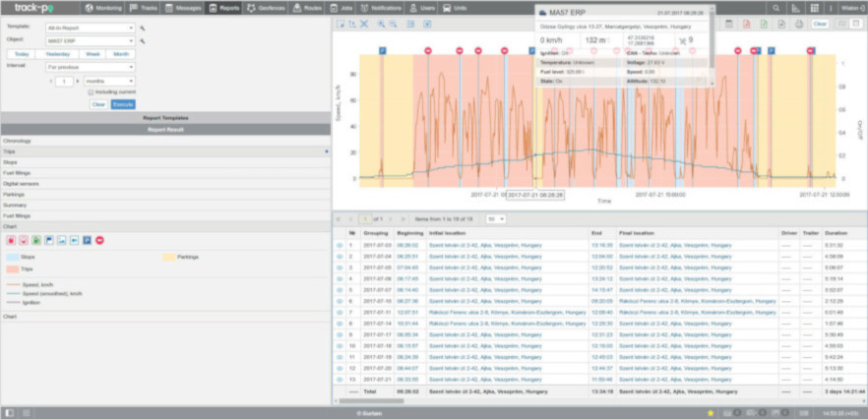Click the star icon in the bottom bar

click(712, 413)
